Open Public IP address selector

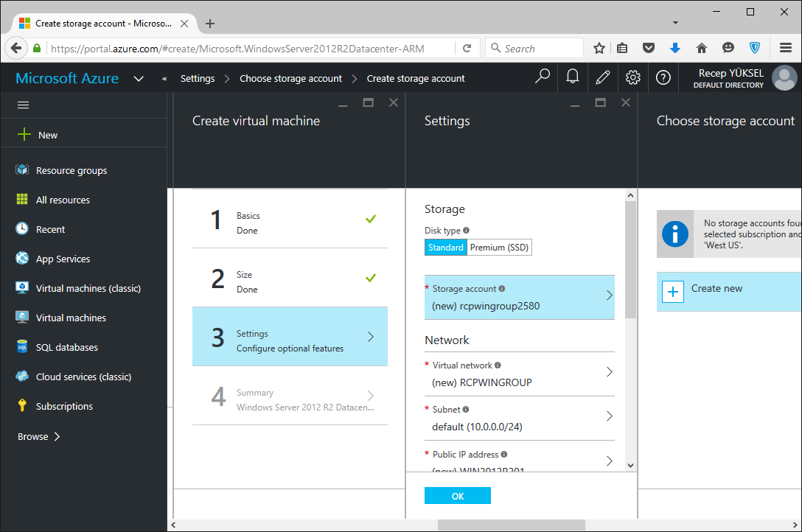519,456
